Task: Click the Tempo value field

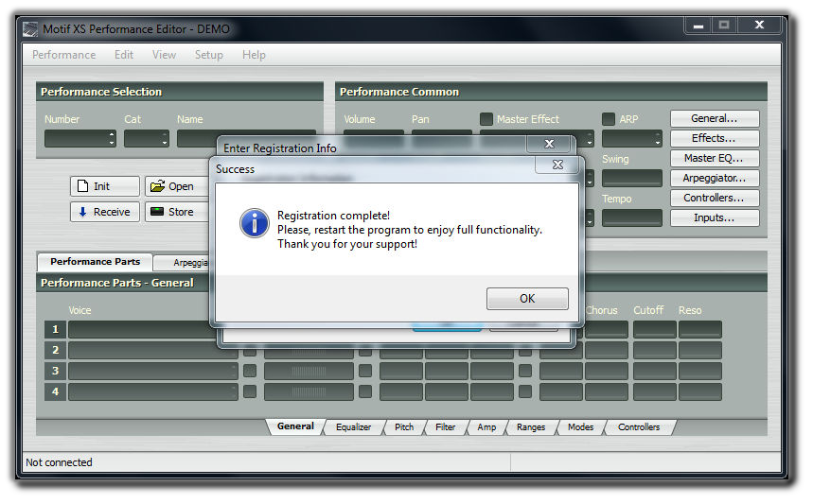Action: (632, 218)
